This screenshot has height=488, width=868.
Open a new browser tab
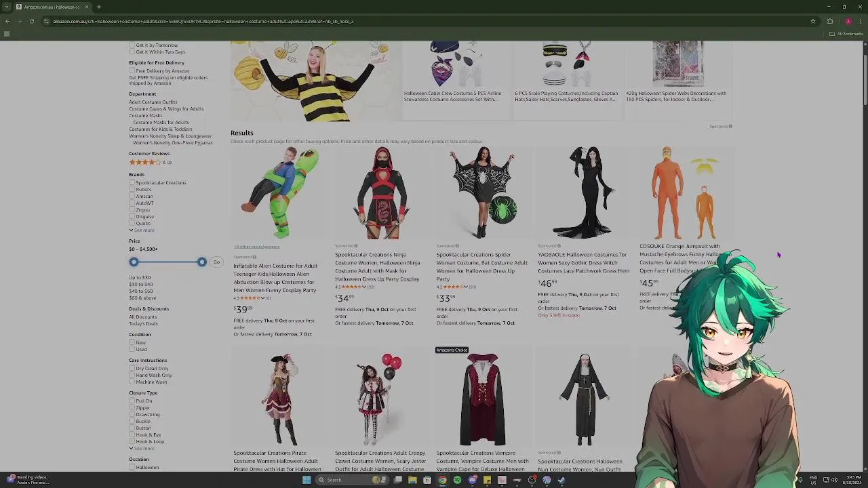point(99,7)
